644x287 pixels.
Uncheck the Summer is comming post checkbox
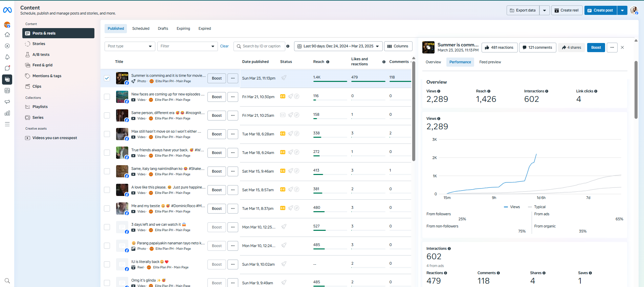pyautogui.click(x=107, y=78)
